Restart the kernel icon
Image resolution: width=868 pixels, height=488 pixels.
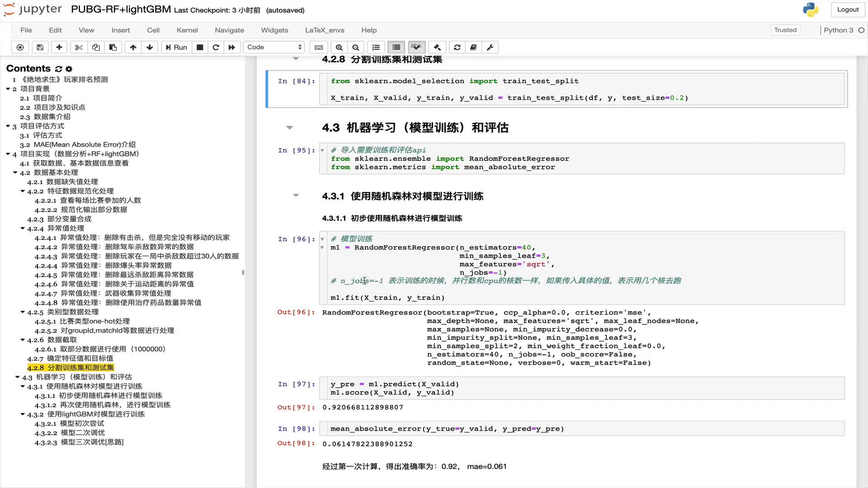click(x=216, y=47)
